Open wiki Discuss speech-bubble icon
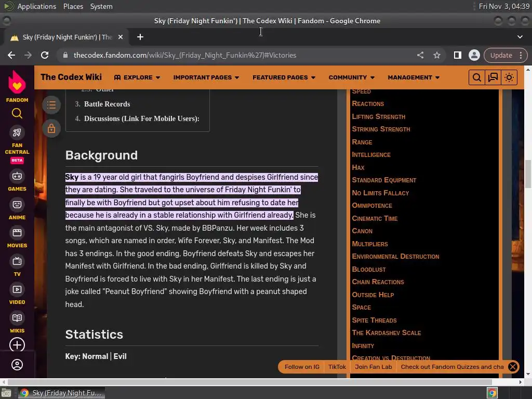 493,77
